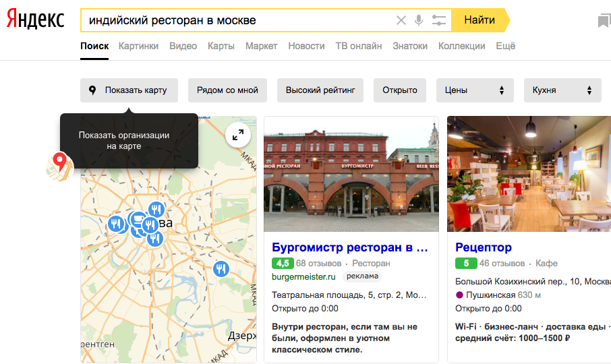Open the Маркет tab
The width and height of the screenshot is (611, 364).
pyautogui.click(x=261, y=46)
